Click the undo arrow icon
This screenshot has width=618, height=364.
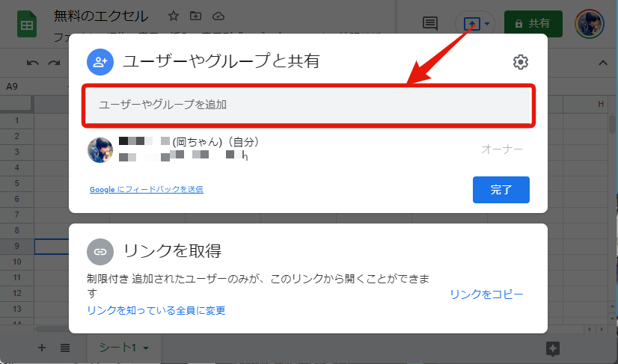tap(32, 63)
